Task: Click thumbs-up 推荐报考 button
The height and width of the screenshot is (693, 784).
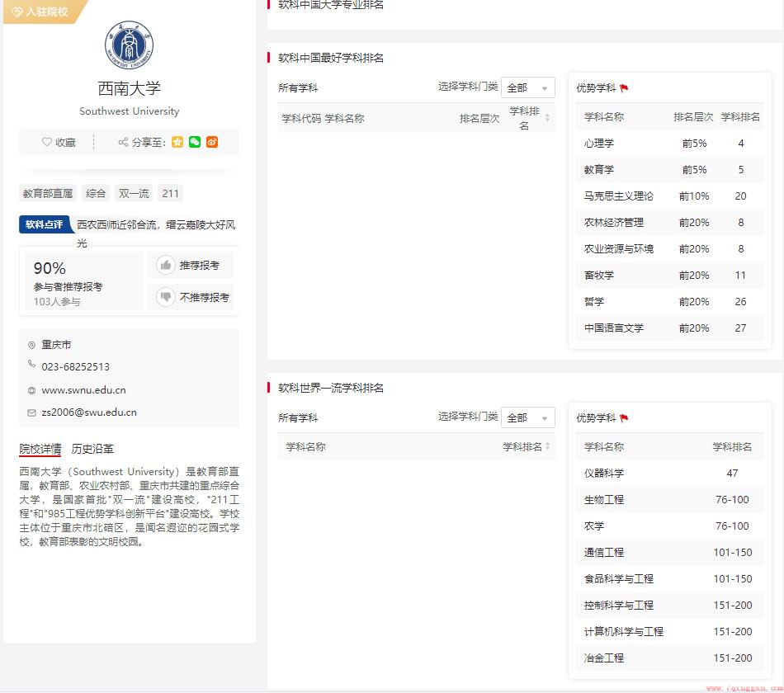Action: 191,265
